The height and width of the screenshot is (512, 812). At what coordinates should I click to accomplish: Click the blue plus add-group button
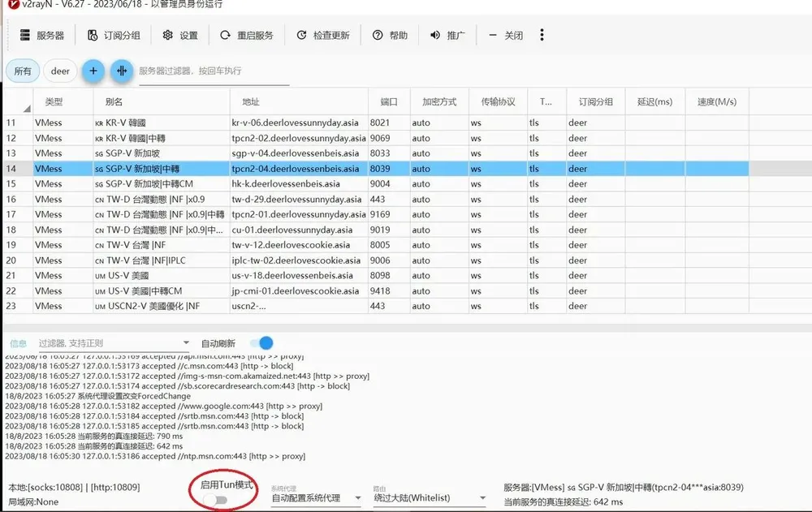(x=93, y=71)
